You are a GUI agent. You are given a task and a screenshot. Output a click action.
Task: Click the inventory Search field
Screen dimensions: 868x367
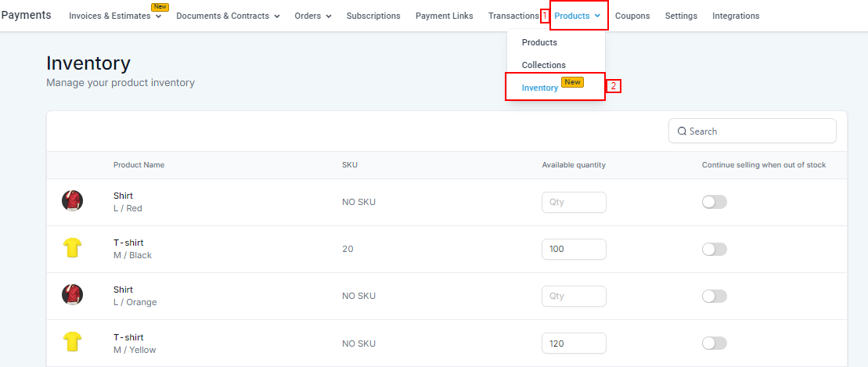pyautogui.click(x=752, y=131)
